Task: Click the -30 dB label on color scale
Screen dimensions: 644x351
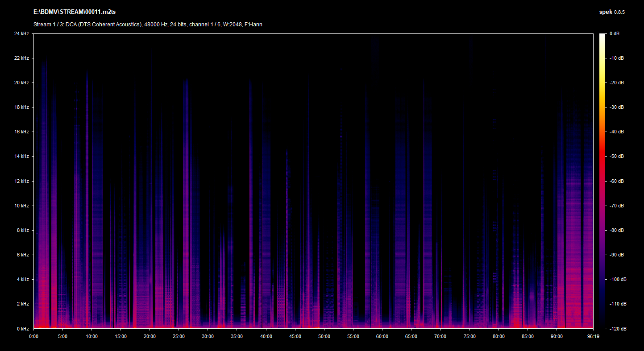Action: [x=617, y=107]
